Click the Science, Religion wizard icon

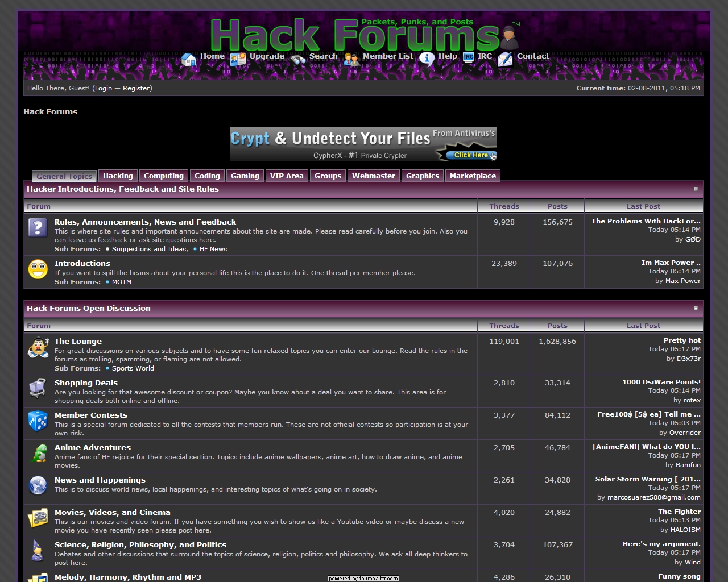click(x=38, y=551)
